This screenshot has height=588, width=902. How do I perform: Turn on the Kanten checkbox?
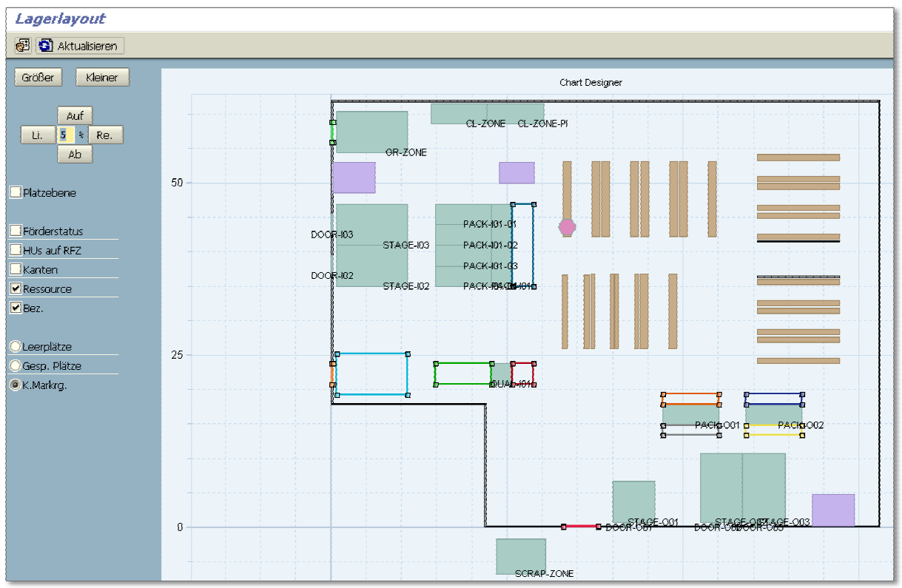coord(16,270)
